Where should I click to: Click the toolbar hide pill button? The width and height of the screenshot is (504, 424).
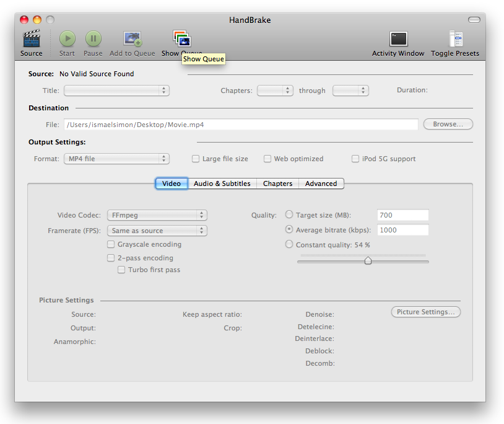click(474, 20)
